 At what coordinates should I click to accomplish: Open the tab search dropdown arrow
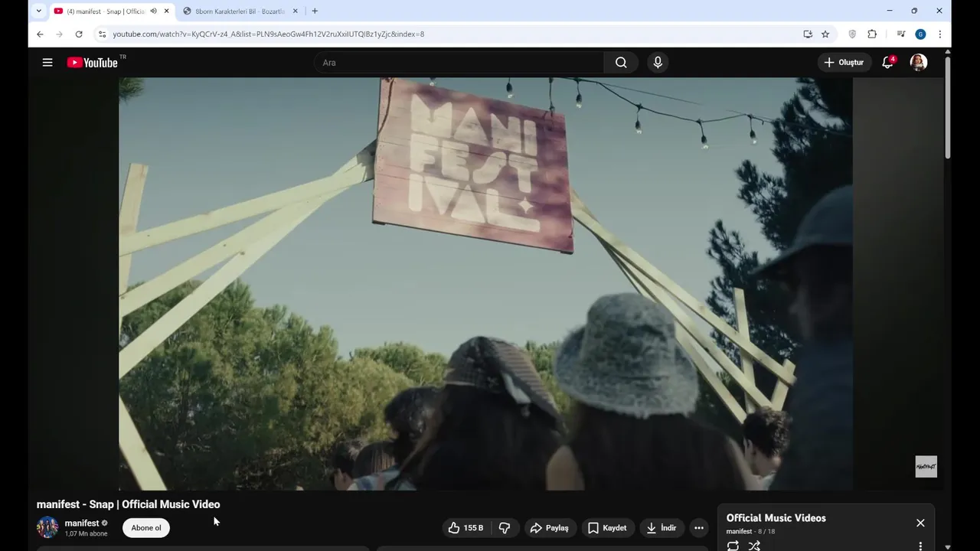click(x=39, y=11)
